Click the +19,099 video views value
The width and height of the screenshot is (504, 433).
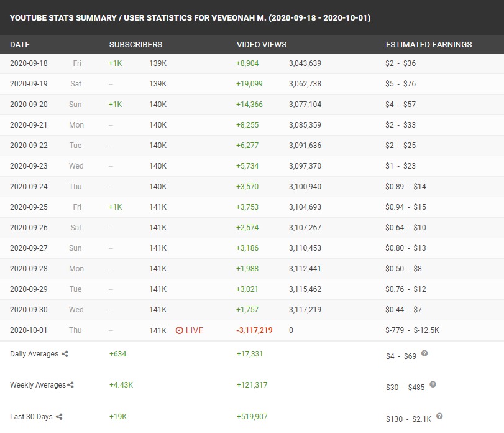click(x=249, y=84)
